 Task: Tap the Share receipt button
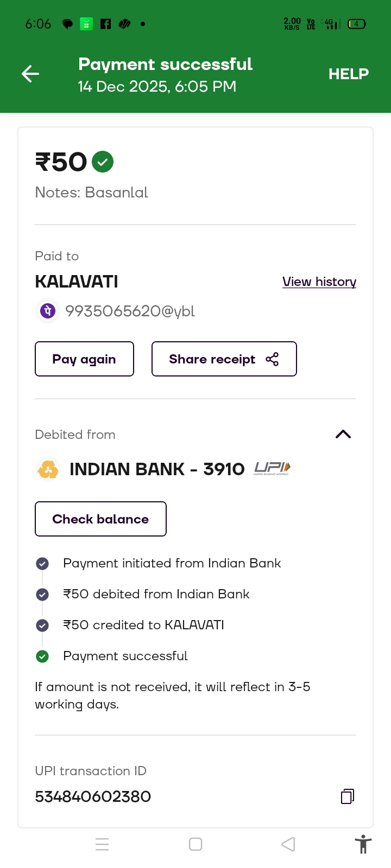(x=224, y=359)
